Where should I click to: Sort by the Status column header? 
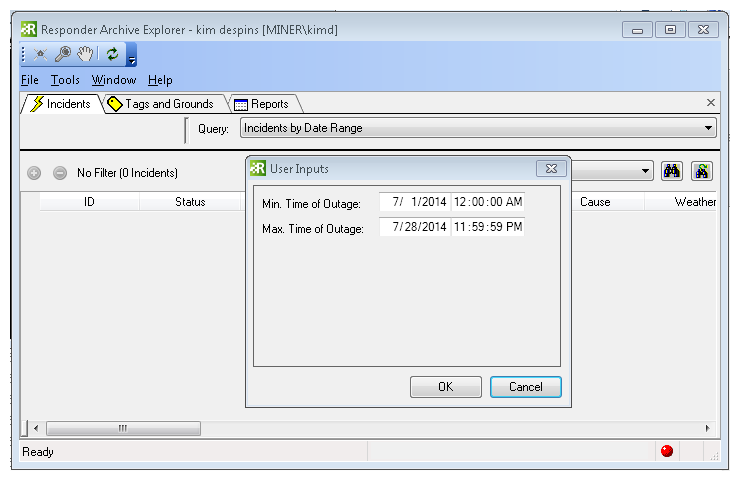point(190,202)
